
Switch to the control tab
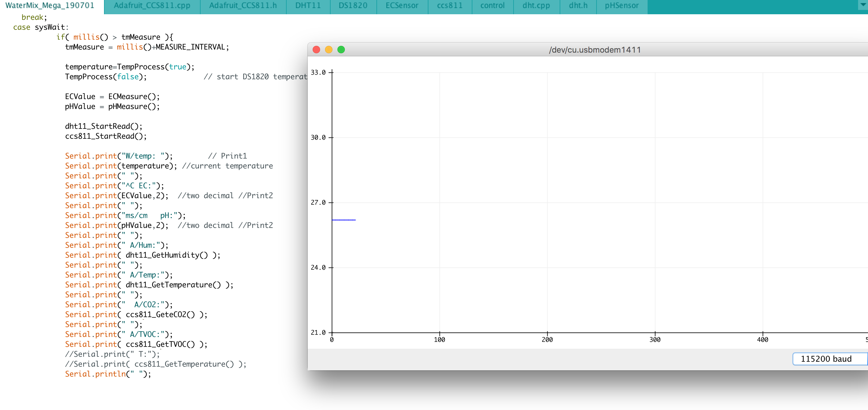(x=492, y=5)
